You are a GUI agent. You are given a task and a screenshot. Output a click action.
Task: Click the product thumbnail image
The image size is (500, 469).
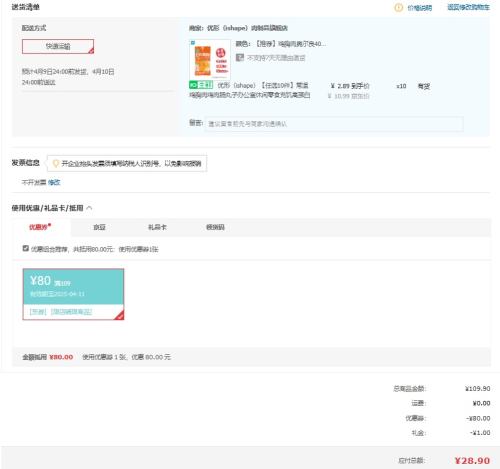tap(210, 60)
